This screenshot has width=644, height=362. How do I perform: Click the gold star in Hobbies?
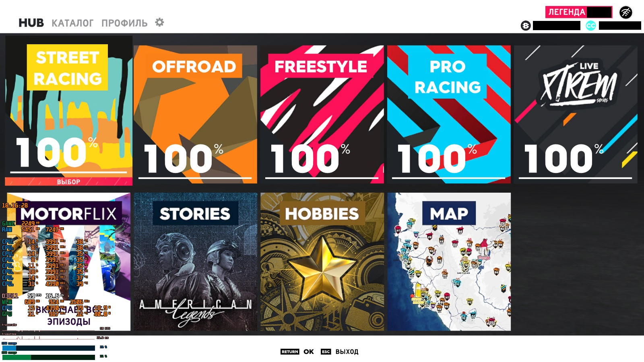click(322, 267)
